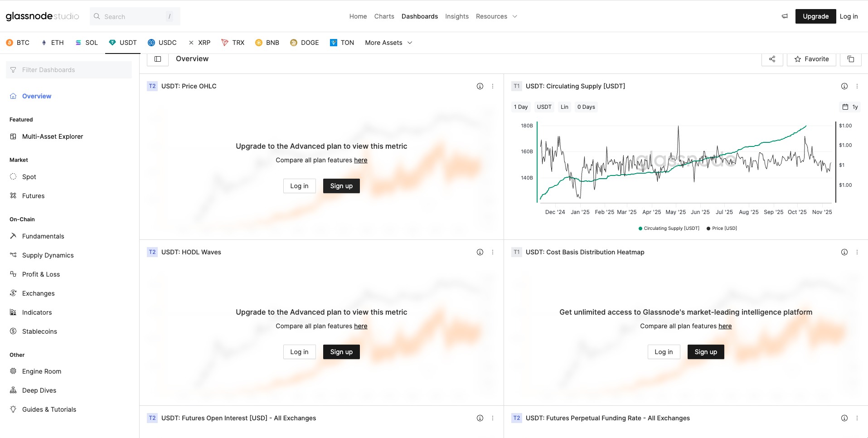Open info icon for HODL Waves
This screenshot has width=868, height=438.
[480, 252]
